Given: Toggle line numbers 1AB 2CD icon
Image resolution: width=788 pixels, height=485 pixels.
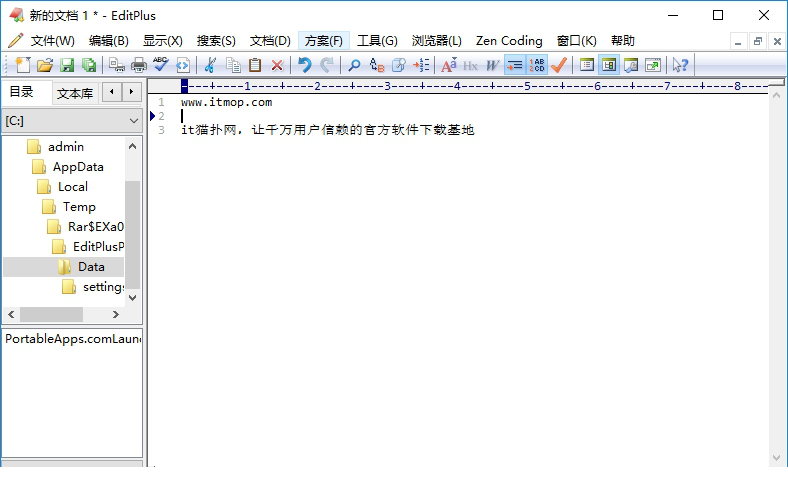Looking at the screenshot, I should pyautogui.click(x=537, y=65).
